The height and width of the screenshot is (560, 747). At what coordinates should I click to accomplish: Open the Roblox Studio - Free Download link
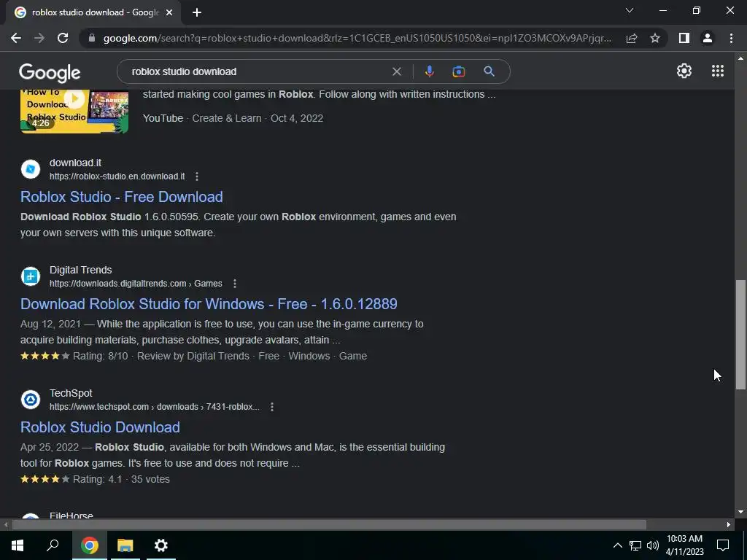(122, 197)
